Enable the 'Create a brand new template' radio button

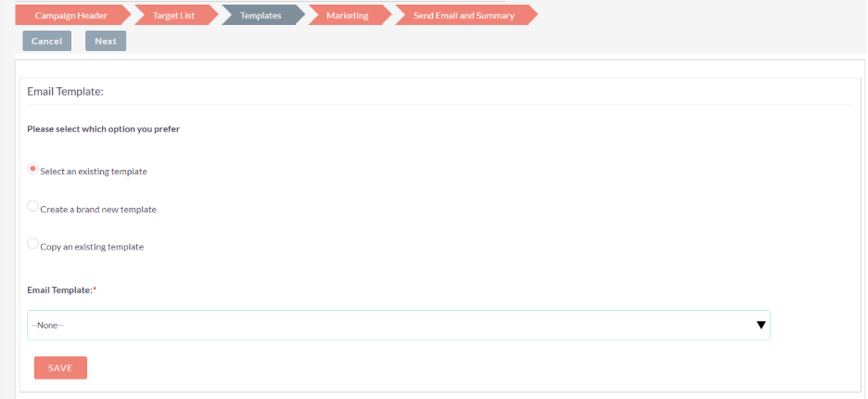[33, 207]
